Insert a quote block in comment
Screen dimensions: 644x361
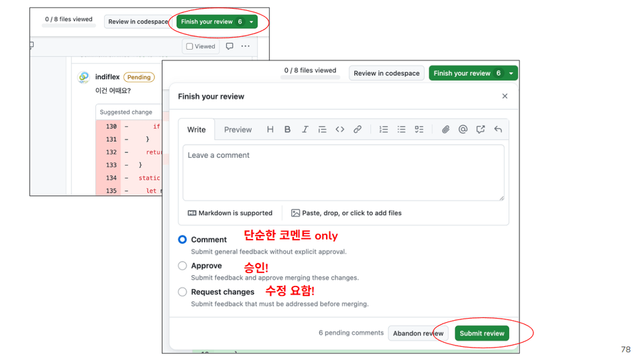pyautogui.click(x=323, y=130)
